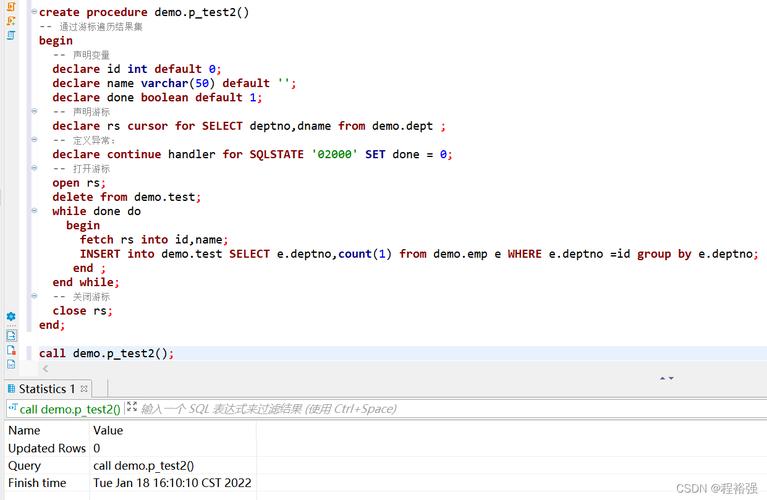Click the expand-panel icon beside the query label

tap(132, 408)
